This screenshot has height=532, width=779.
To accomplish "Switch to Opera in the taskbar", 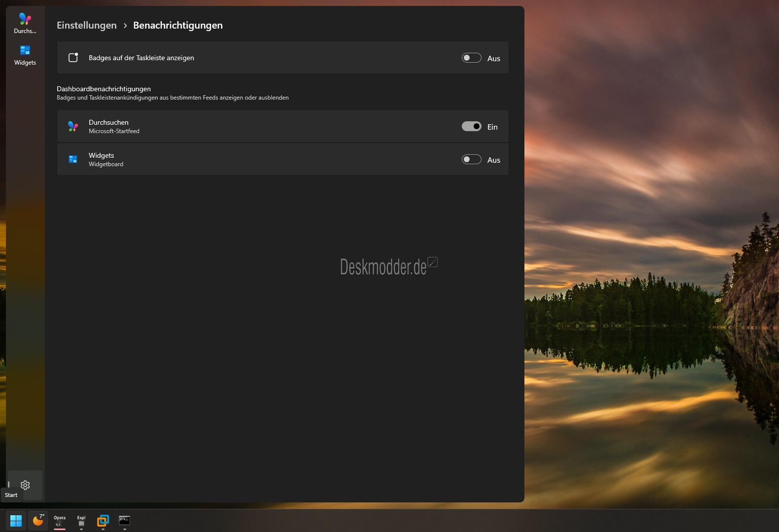I will (x=60, y=521).
